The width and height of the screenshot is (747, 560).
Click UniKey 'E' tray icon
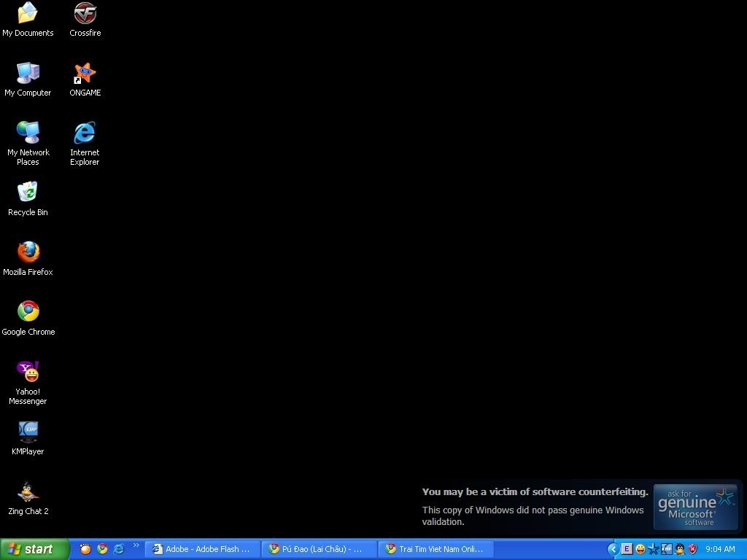[x=627, y=550]
